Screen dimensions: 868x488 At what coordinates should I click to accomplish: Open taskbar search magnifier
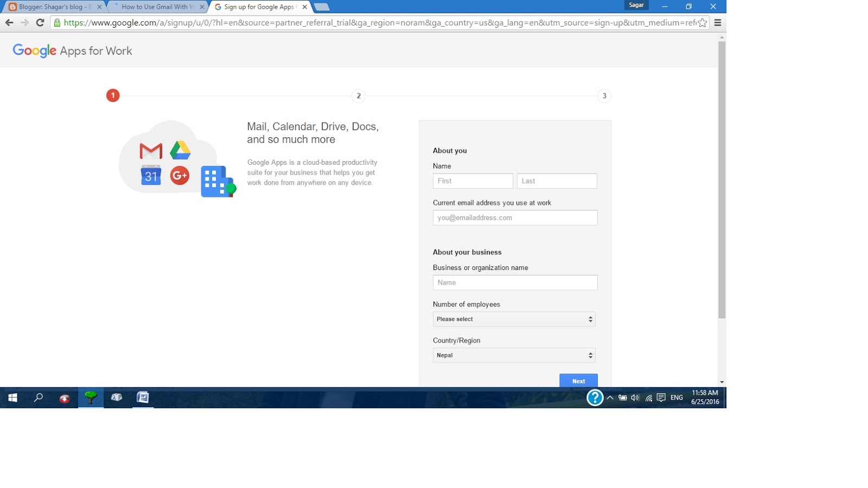pyautogui.click(x=38, y=397)
